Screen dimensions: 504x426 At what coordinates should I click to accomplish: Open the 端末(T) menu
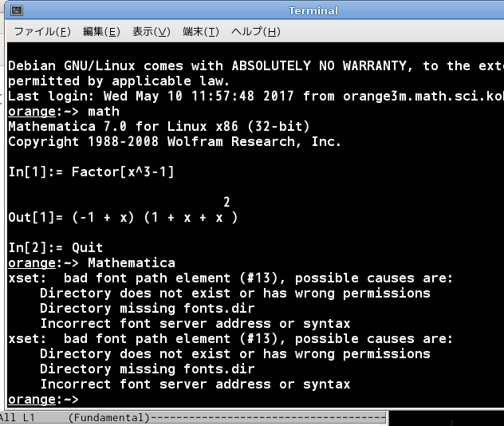201,31
